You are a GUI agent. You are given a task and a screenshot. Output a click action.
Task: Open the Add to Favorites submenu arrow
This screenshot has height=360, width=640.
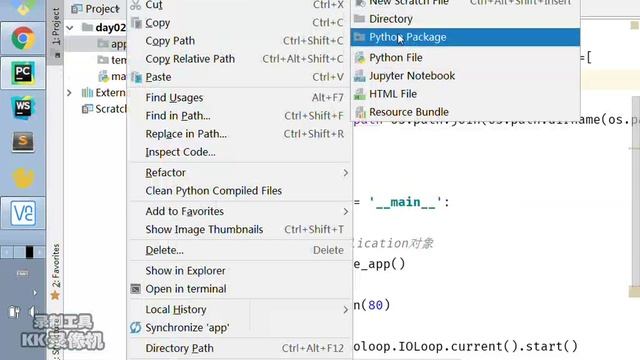346,212
